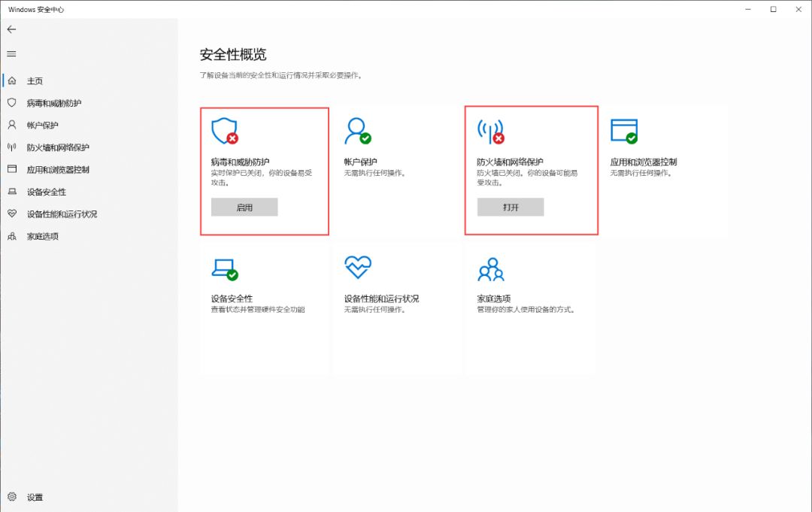Open the large shield icon with red X
The width and height of the screenshot is (812, 512).
[x=225, y=131]
